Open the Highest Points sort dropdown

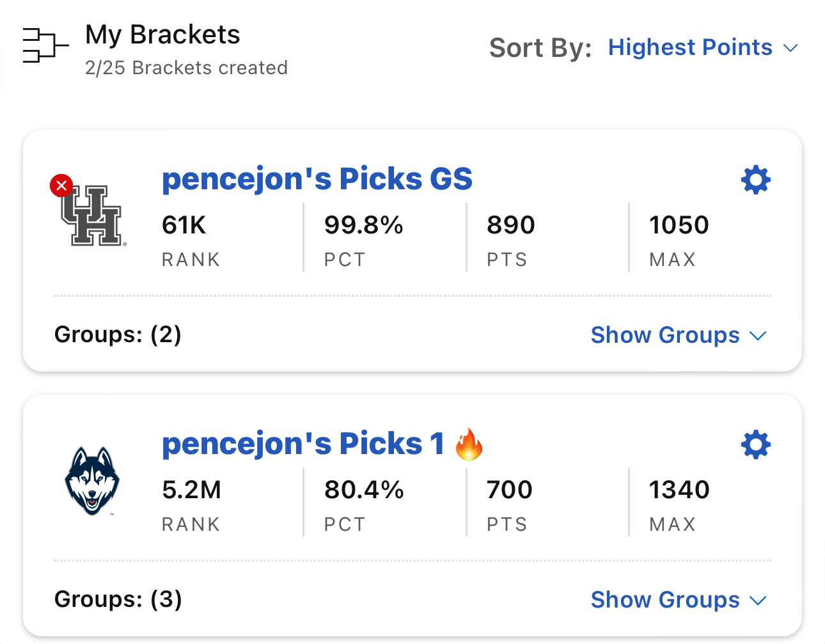pyautogui.click(x=703, y=47)
